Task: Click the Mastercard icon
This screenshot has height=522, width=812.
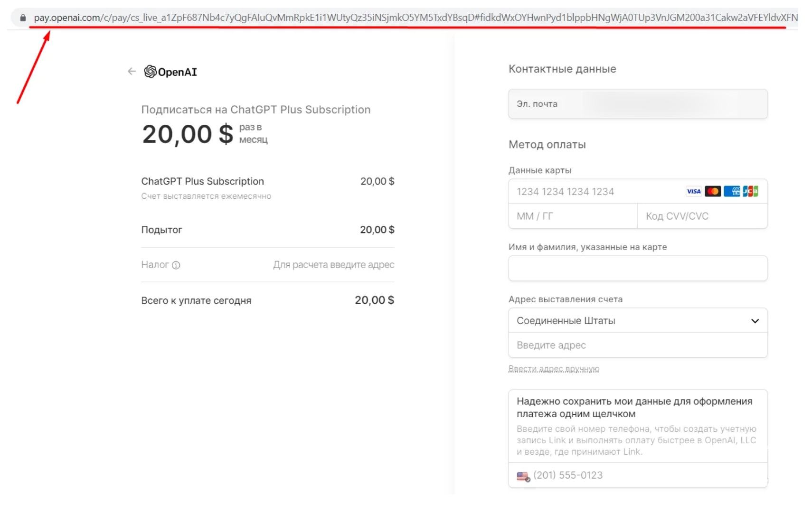Action: [x=713, y=191]
